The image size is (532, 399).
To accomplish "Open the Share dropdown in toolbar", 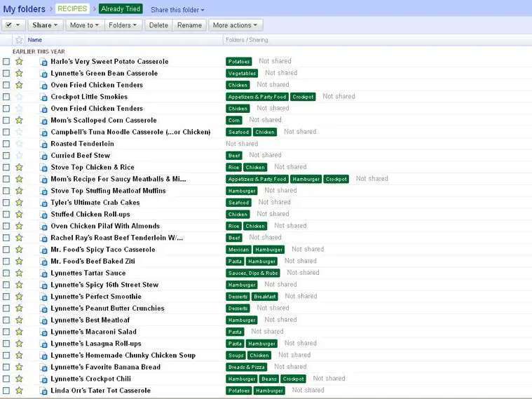I will pyautogui.click(x=45, y=25).
